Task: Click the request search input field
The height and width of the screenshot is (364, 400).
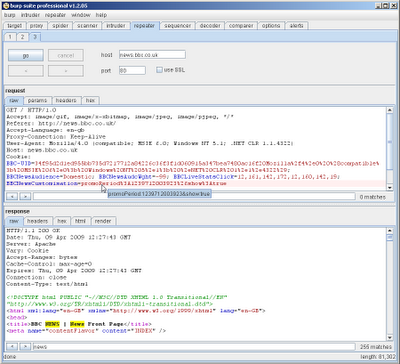Action: [x=194, y=196]
